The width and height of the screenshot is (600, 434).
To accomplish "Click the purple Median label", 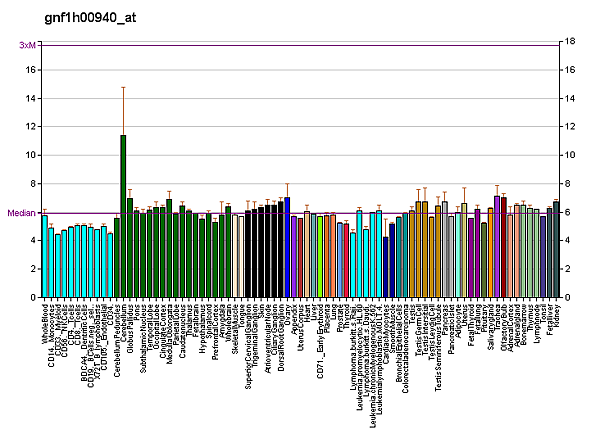I will tap(21, 213).
